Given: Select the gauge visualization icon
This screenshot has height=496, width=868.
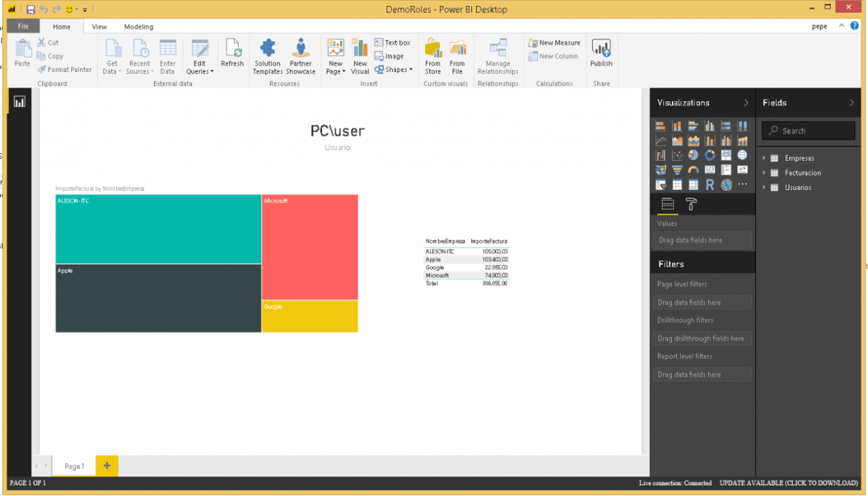Looking at the screenshot, I should point(693,170).
